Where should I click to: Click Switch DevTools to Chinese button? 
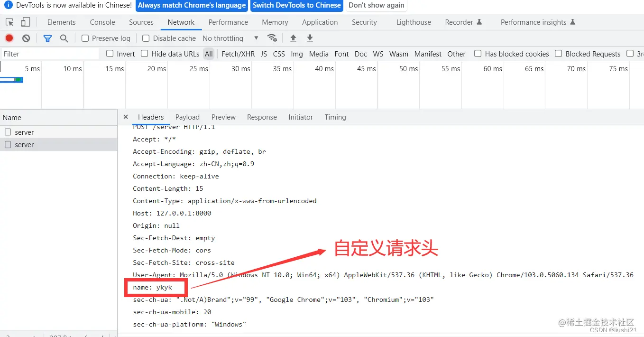[297, 5]
